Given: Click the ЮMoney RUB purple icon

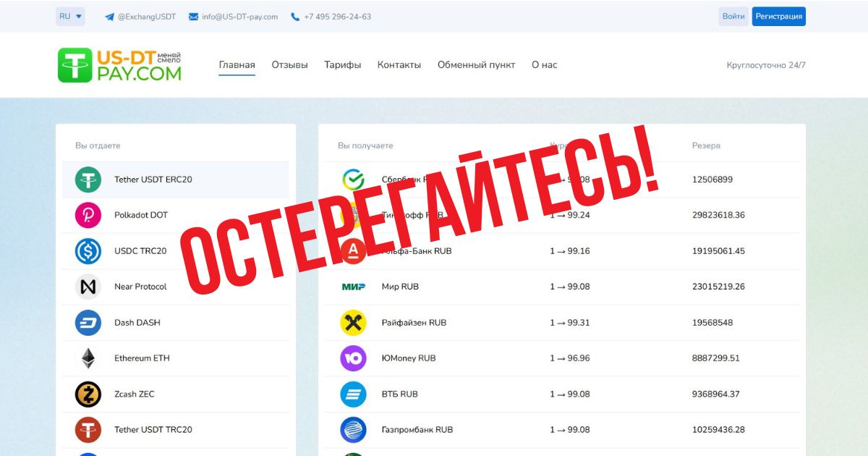Looking at the screenshot, I should coord(354,358).
